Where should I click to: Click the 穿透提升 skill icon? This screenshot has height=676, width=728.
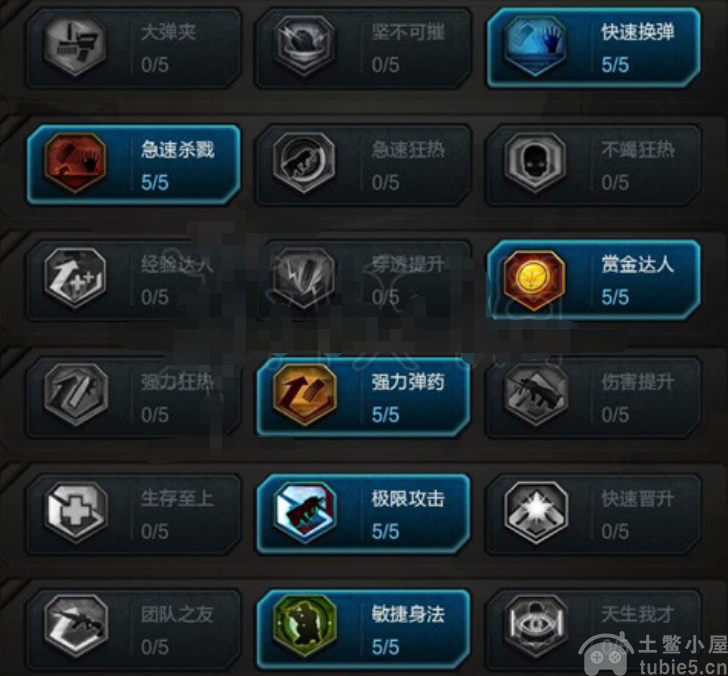pos(304,279)
